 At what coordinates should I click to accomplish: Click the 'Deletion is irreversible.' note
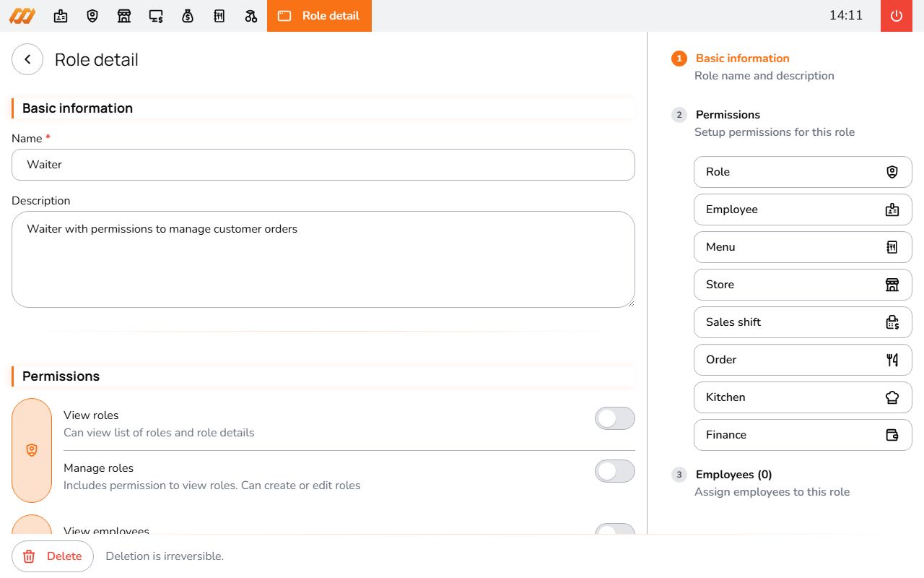[165, 556]
